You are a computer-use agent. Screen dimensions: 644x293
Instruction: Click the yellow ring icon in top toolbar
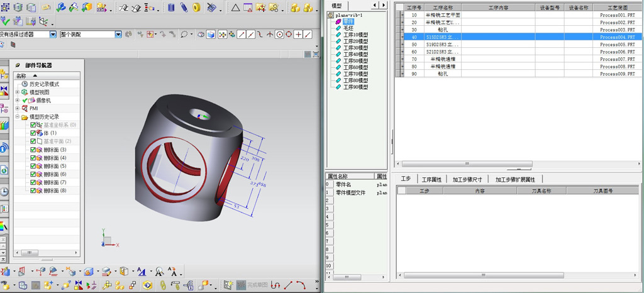(x=196, y=8)
